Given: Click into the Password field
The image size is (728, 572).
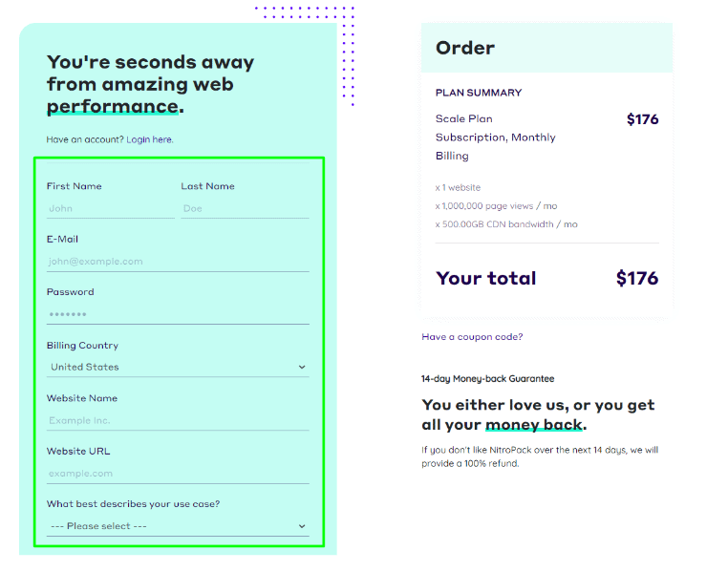Looking at the screenshot, I should point(178,314).
